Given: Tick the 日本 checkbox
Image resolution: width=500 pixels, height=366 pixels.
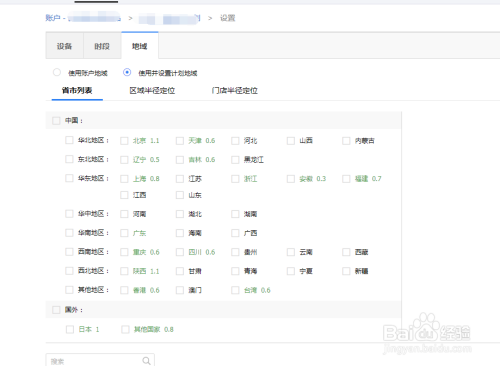Looking at the screenshot, I should [70, 329].
